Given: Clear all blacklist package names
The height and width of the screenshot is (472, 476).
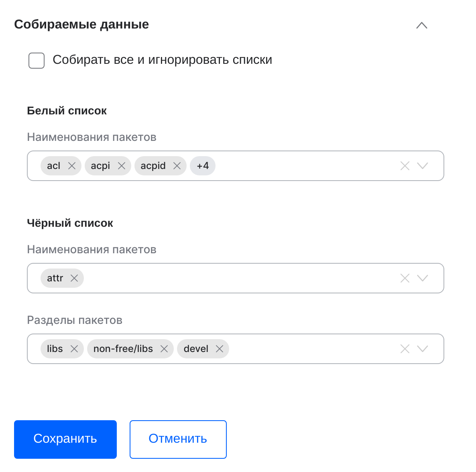Looking at the screenshot, I should (x=405, y=278).
